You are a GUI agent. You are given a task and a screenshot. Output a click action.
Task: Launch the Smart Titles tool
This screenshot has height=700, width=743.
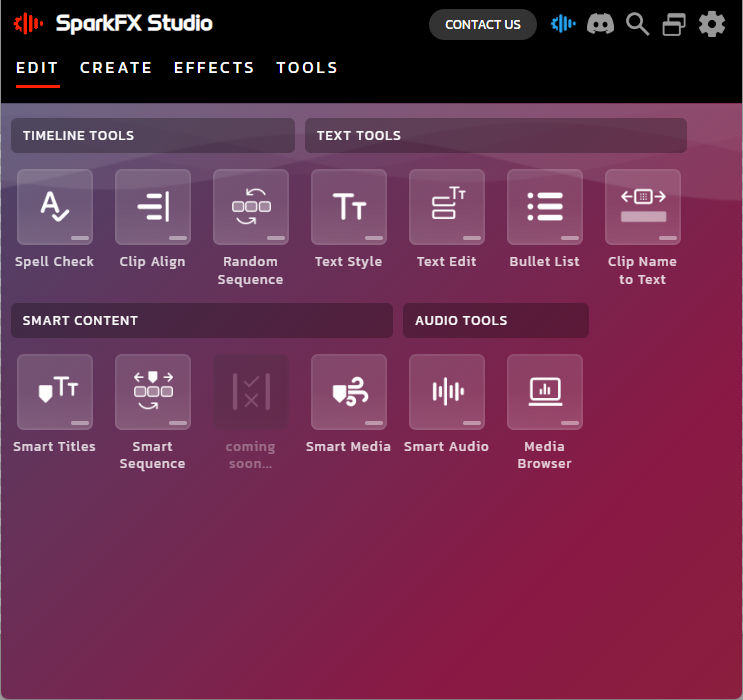pyautogui.click(x=54, y=392)
